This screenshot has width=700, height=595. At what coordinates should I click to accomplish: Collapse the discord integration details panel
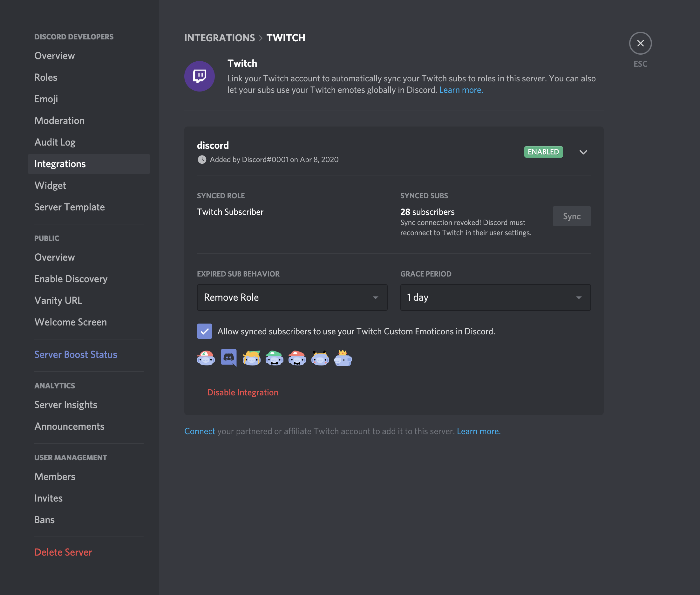(583, 152)
